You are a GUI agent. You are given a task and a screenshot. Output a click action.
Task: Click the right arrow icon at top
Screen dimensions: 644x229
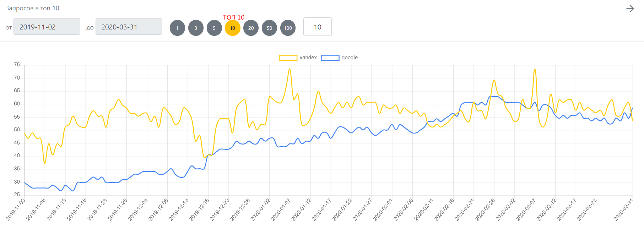[630, 9]
